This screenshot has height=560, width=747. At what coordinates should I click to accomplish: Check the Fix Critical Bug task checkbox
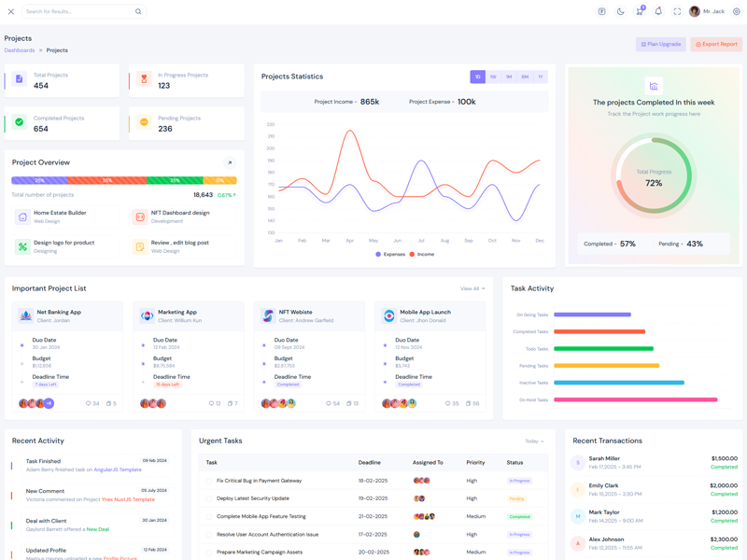pos(209,481)
